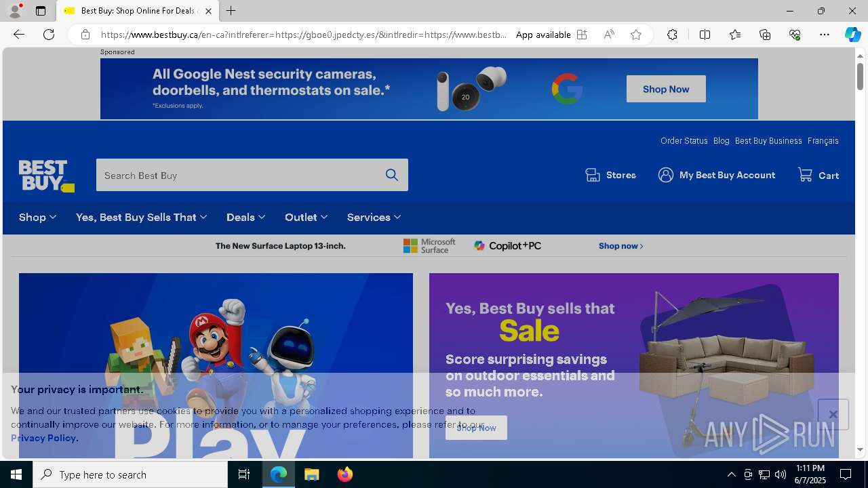Open browser profile icon
This screenshot has width=868, height=488.
[x=15, y=11]
